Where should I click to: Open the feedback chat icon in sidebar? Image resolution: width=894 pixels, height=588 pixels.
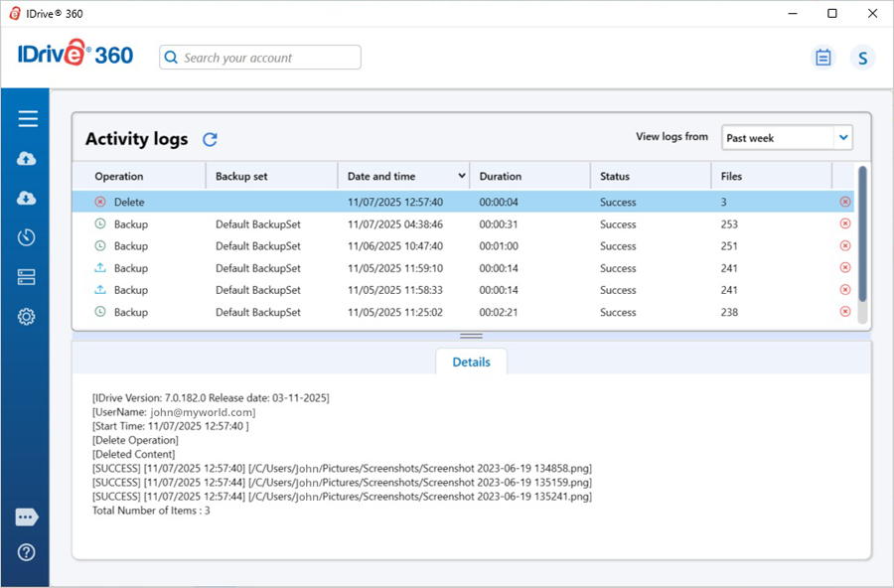coord(27,517)
